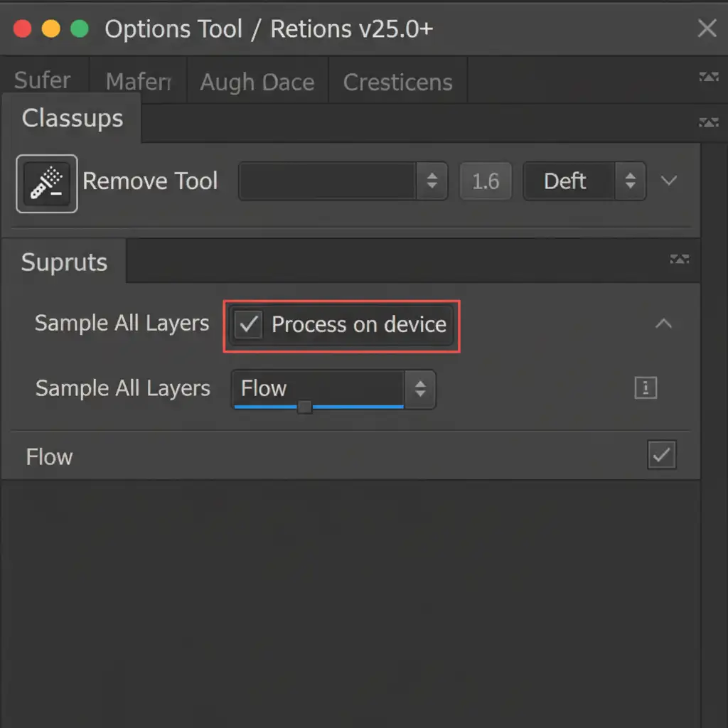Click the panel menu icon beside Classups
728x728 pixels.
pos(708,122)
